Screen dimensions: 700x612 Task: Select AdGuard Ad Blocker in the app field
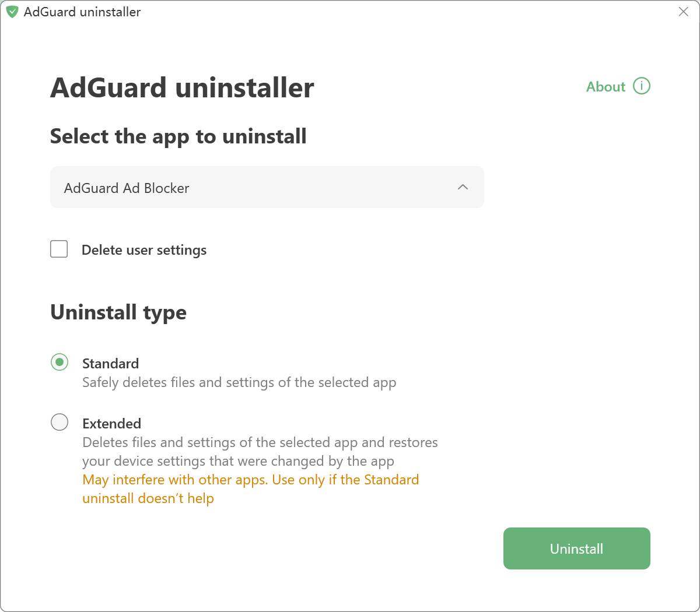click(x=127, y=188)
